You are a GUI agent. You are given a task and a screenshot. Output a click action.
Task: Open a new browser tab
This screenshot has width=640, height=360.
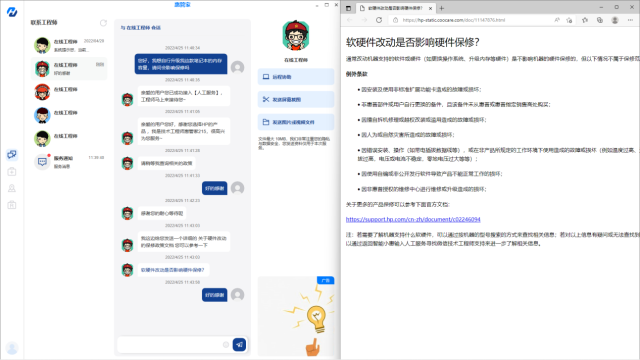click(x=442, y=8)
